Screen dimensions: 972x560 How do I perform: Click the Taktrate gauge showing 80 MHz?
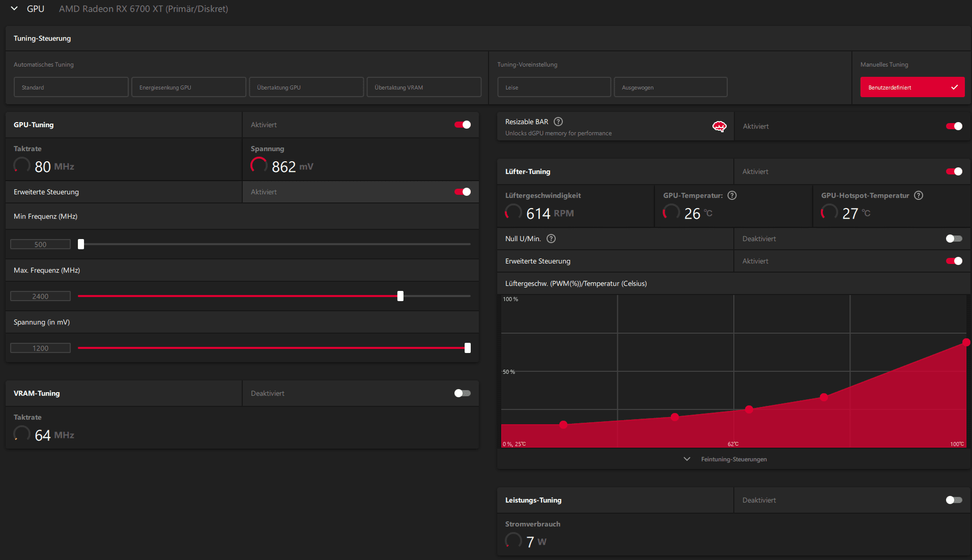(x=22, y=166)
